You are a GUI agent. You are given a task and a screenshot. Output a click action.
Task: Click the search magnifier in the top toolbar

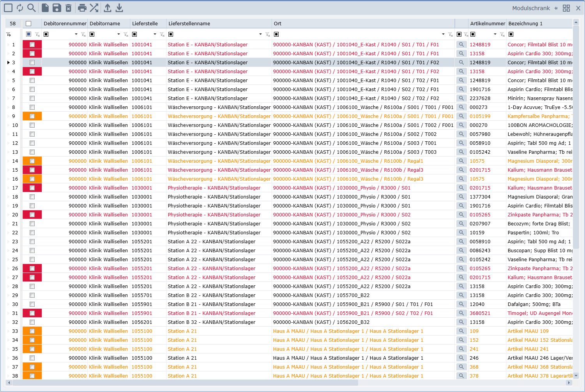(32, 8)
